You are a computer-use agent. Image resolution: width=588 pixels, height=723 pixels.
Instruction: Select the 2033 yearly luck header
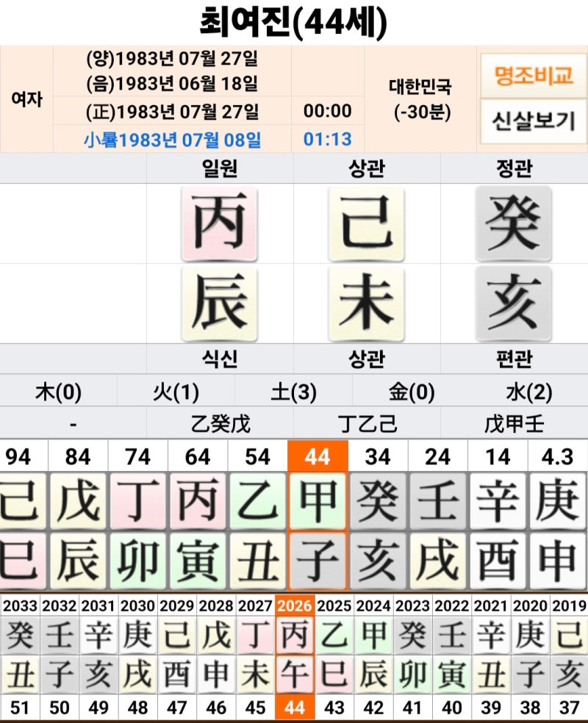coord(19,605)
